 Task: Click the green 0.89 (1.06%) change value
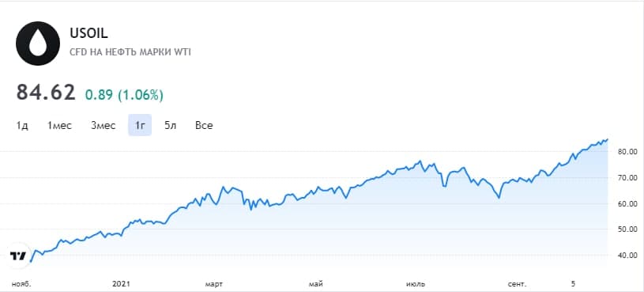click(124, 95)
